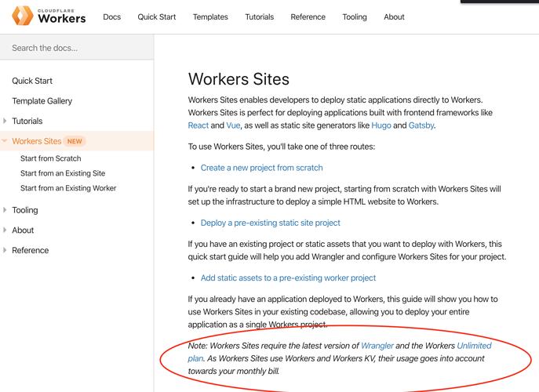Follow the React link
Image resolution: width=539 pixels, height=392 pixels.
198,125
